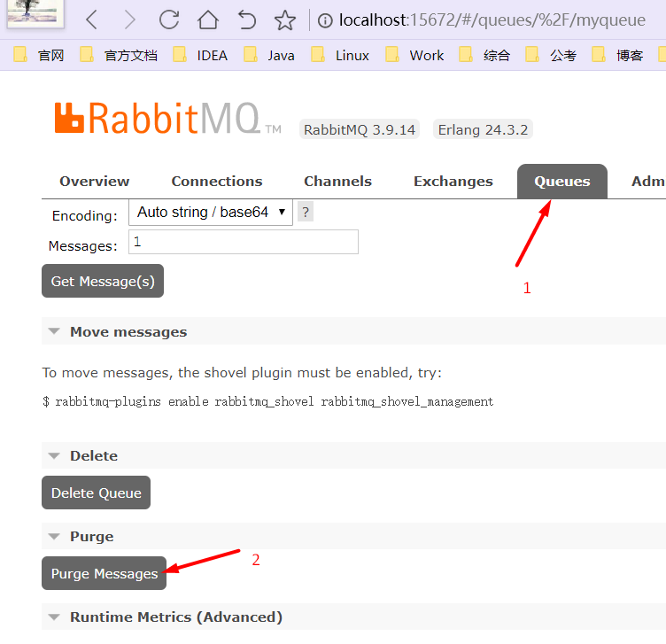Click the Delete Queue button
This screenshot has height=644, width=666.
click(x=96, y=493)
